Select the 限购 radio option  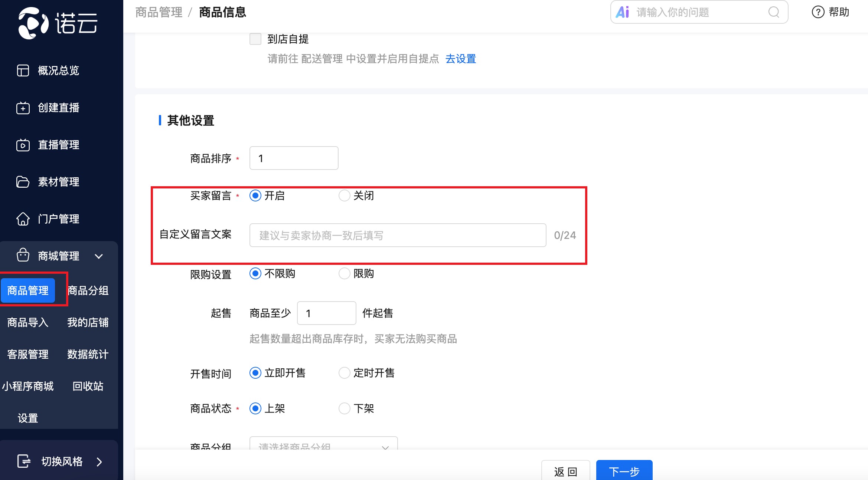[x=344, y=274]
